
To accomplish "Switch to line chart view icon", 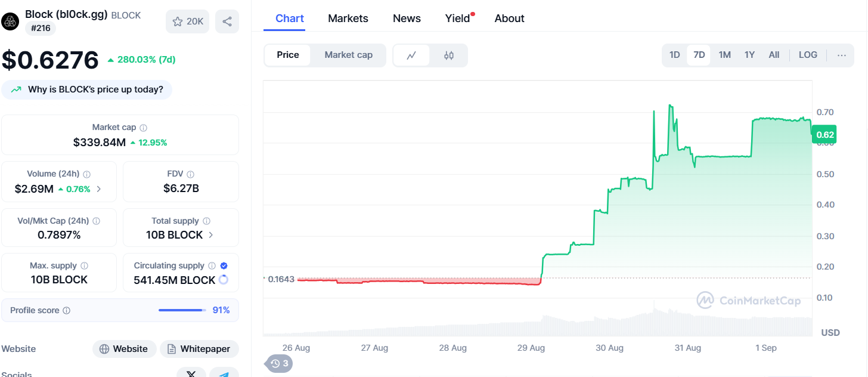I will [x=411, y=55].
